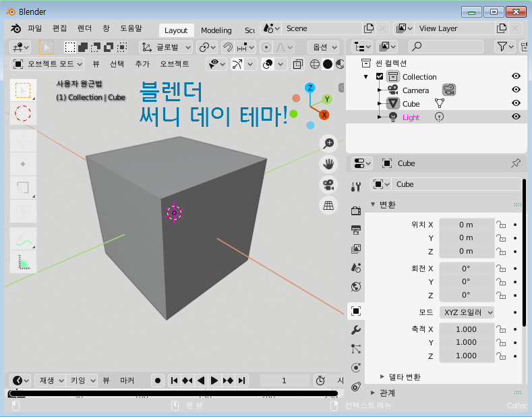Open the Options dropdown

pos(324,47)
